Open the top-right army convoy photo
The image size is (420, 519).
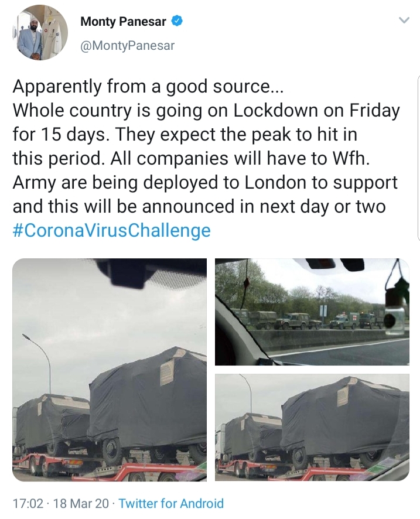pos(312,312)
